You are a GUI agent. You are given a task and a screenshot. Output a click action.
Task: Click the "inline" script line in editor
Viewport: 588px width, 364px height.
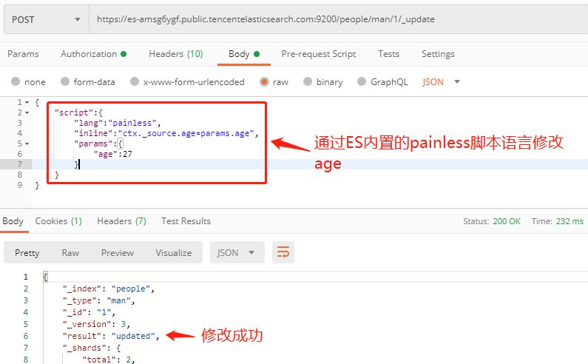166,133
